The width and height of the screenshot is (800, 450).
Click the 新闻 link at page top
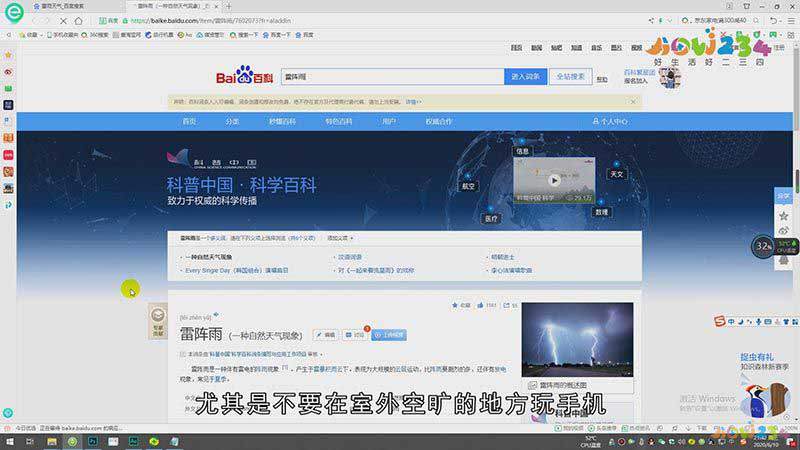click(x=536, y=47)
